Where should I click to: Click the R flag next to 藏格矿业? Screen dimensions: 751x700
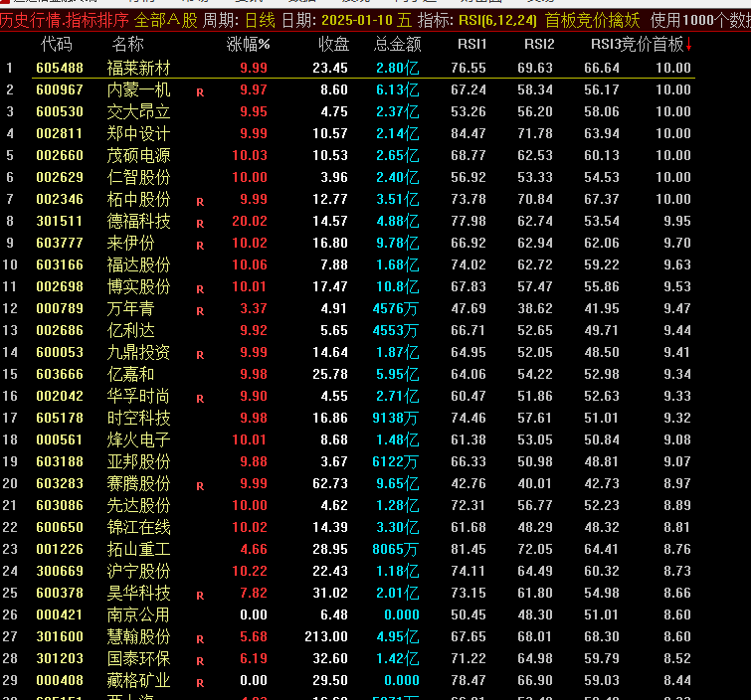tap(200, 682)
